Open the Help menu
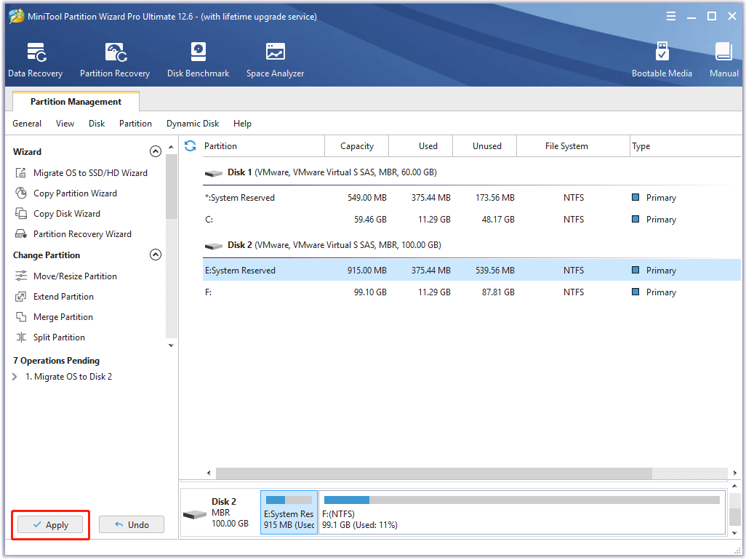Viewport: 746px width, 560px height. [242, 124]
